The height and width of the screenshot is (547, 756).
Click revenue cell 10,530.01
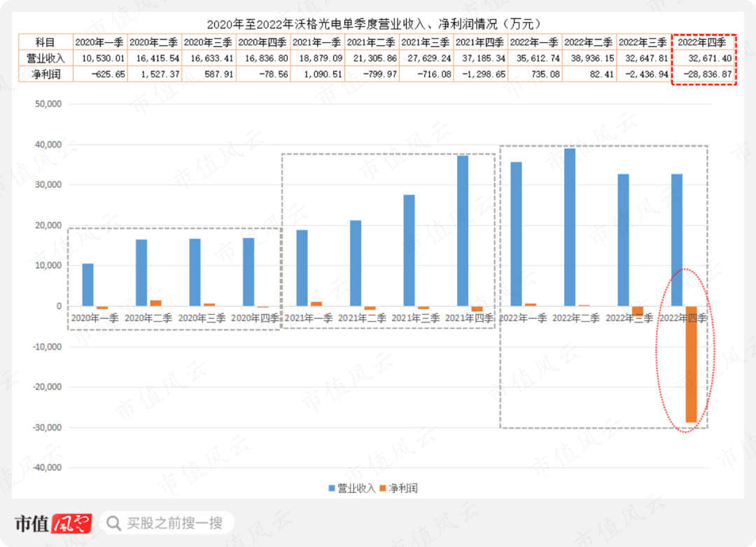(x=100, y=58)
